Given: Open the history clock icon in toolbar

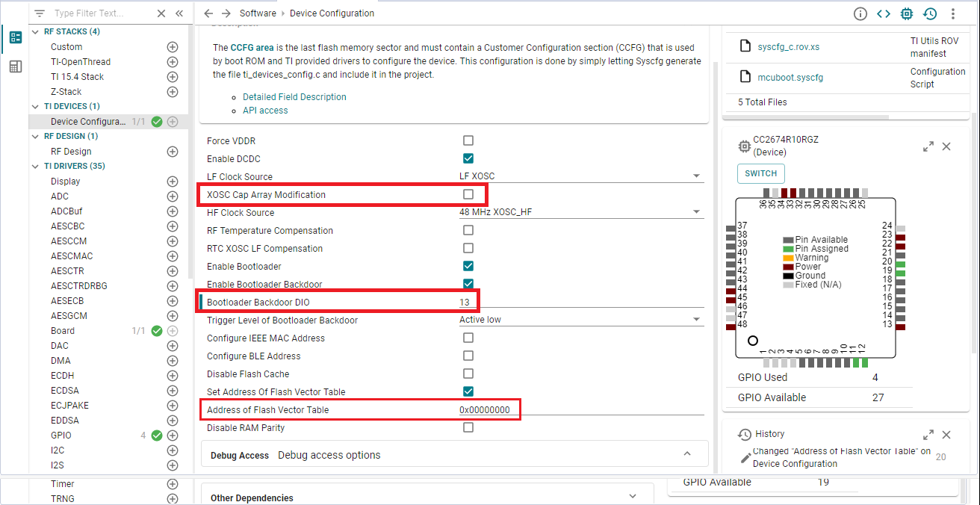Looking at the screenshot, I should [x=930, y=13].
